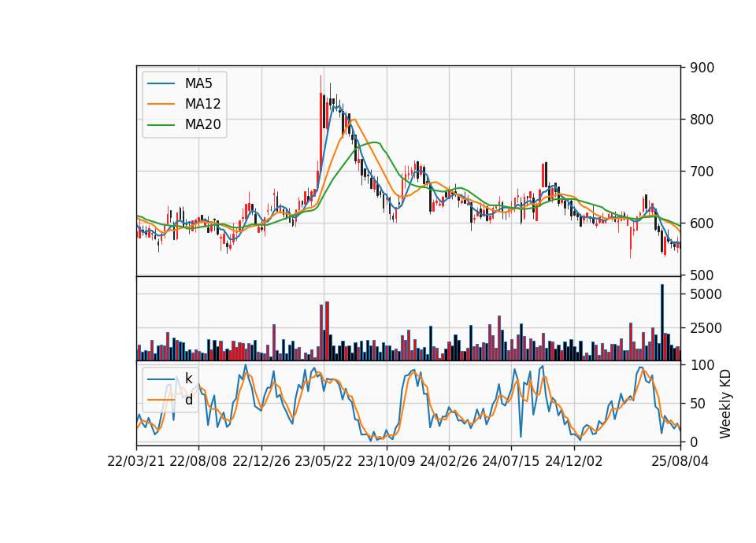Click the 700 price axis label
756x543 pixels.
(702, 172)
